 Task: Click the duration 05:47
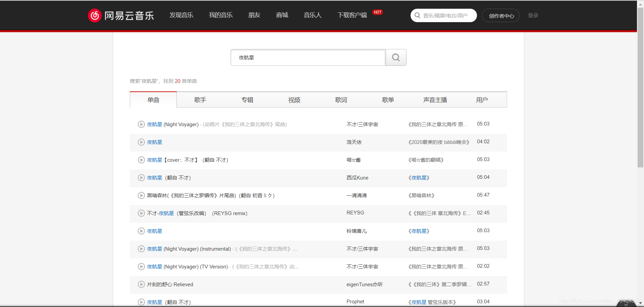(483, 195)
